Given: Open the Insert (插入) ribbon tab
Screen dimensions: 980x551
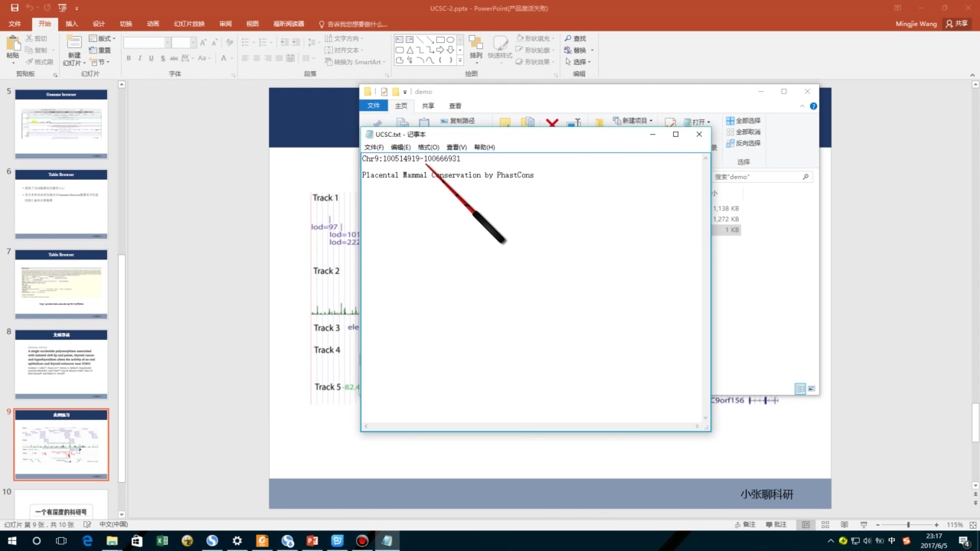Looking at the screenshot, I should (72, 24).
